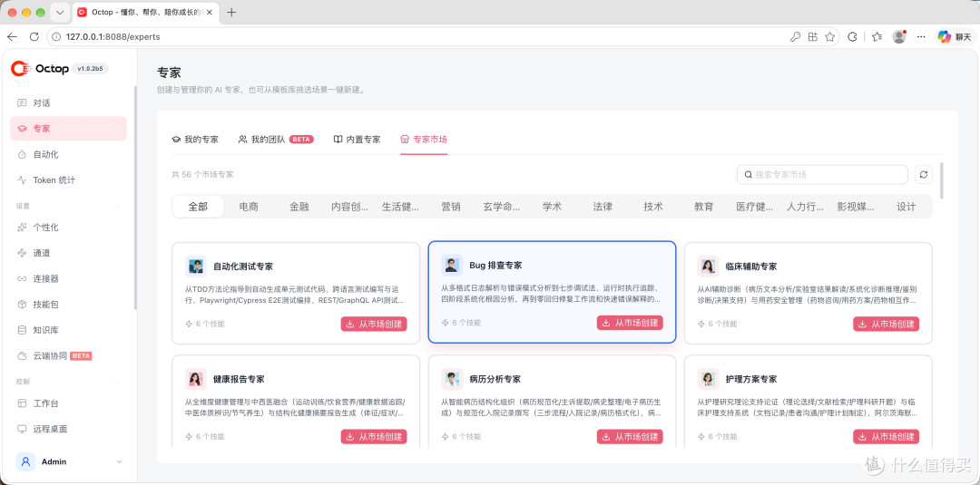Open 远程桌面 monitor icon
This screenshot has width=980, height=485.
click(x=22, y=429)
